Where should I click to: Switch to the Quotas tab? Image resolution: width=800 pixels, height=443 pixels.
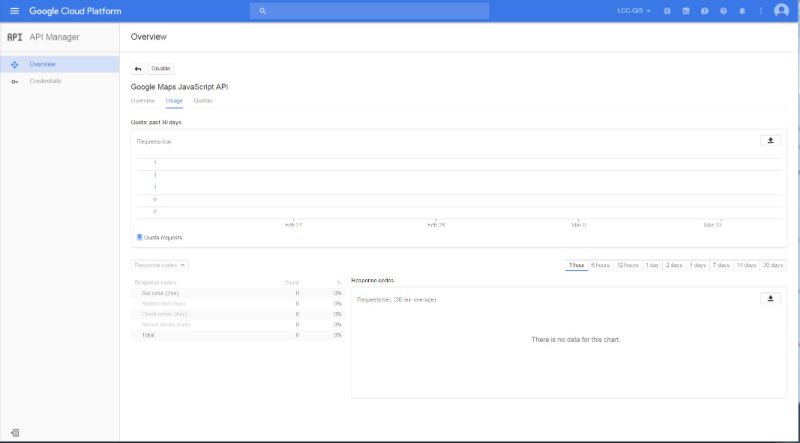(203, 101)
